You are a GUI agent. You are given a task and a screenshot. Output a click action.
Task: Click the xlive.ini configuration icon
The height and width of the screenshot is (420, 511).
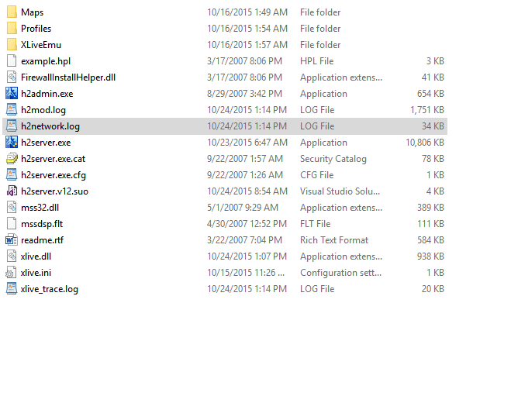(x=12, y=273)
